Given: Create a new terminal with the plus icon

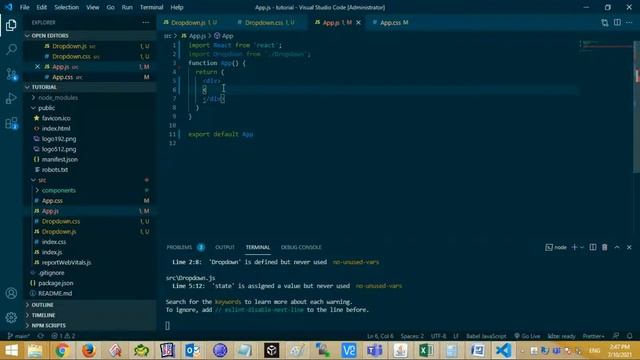Looking at the screenshot, I should (574, 247).
